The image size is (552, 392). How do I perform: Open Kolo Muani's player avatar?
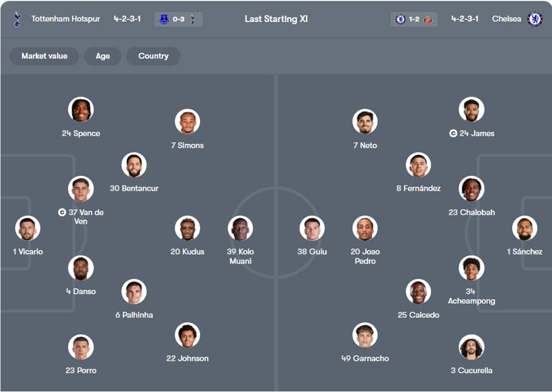tap(240, 228)
